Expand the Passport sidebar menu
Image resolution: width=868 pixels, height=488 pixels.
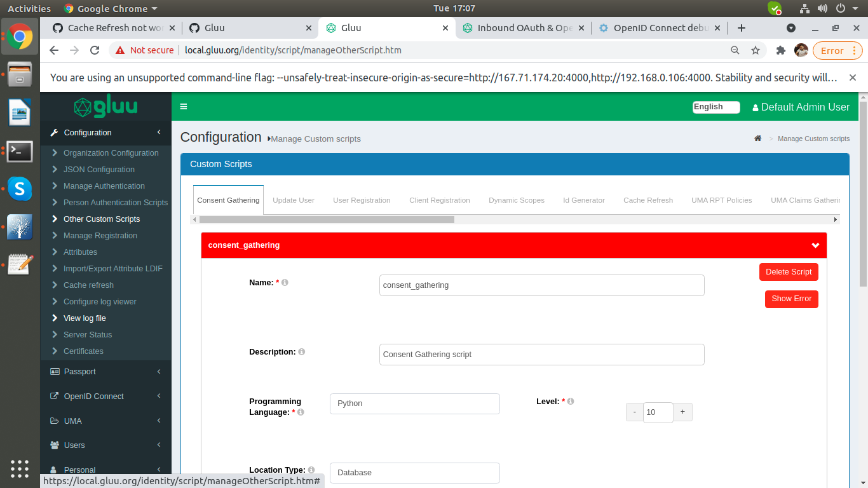point(105,372)
